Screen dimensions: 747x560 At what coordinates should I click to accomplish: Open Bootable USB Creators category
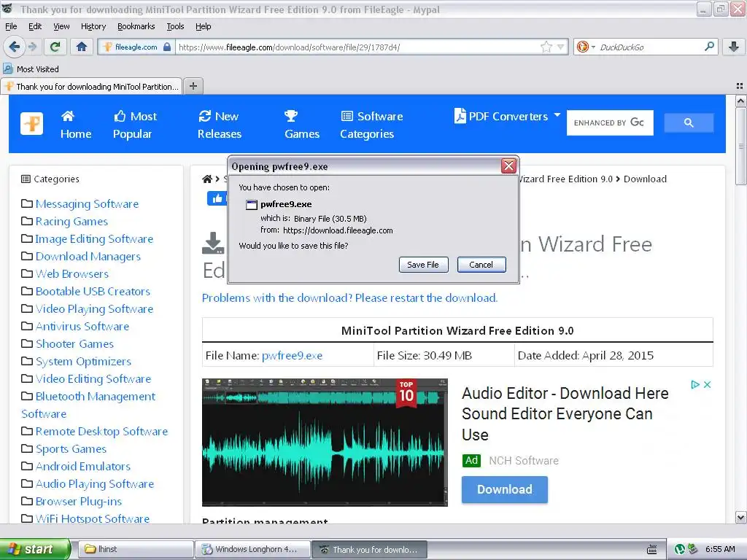click(x=93, y=292)
